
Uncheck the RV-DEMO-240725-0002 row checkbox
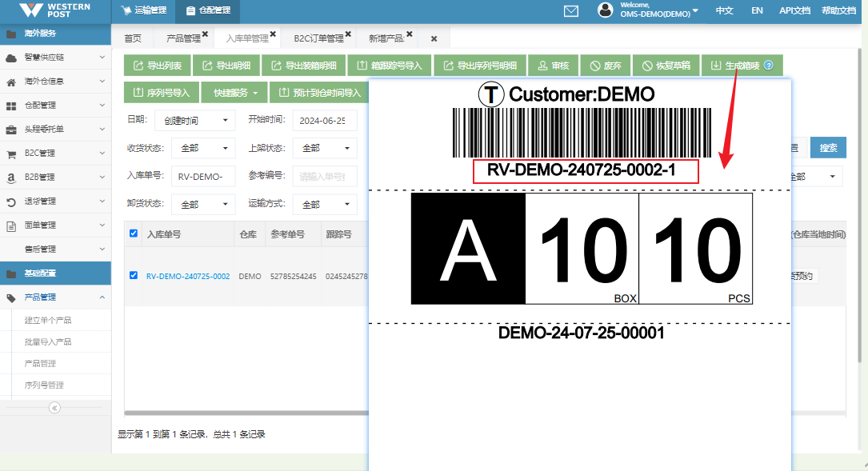(134, 275)
